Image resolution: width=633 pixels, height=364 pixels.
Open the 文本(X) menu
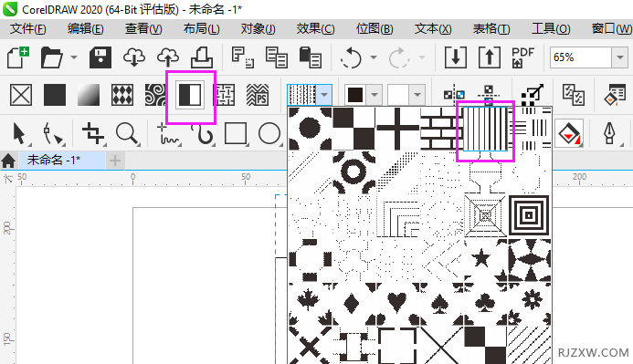coord(433,28)
